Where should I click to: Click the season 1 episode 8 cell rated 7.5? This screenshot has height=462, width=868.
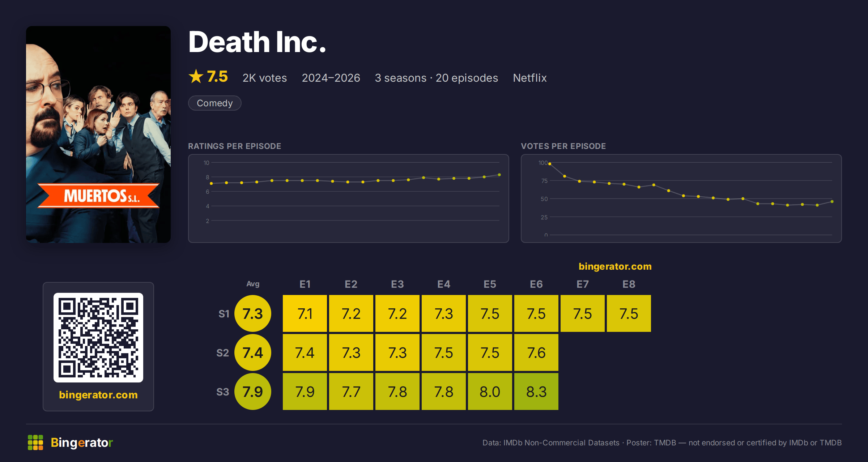pos(629,313)
